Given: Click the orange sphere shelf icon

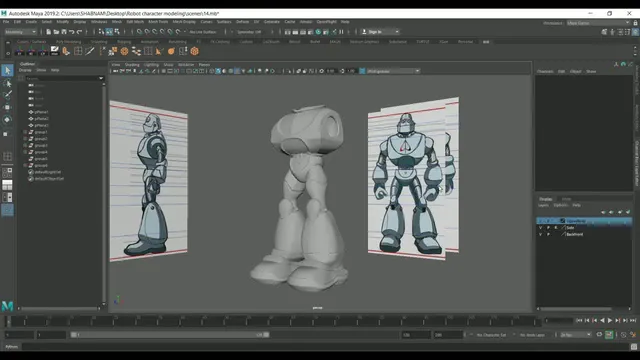Looking at the screenshot, I should click(x=171, y=51).
